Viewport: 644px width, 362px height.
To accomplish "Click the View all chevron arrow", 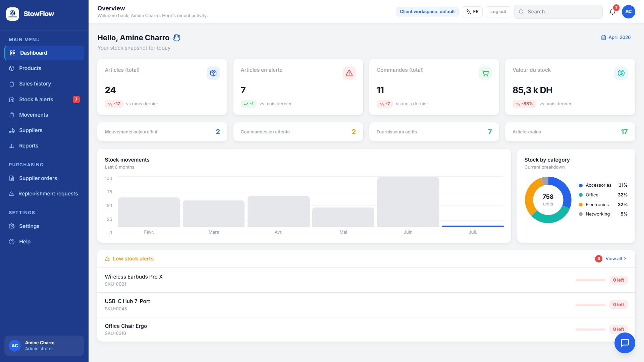I will 625,259.
